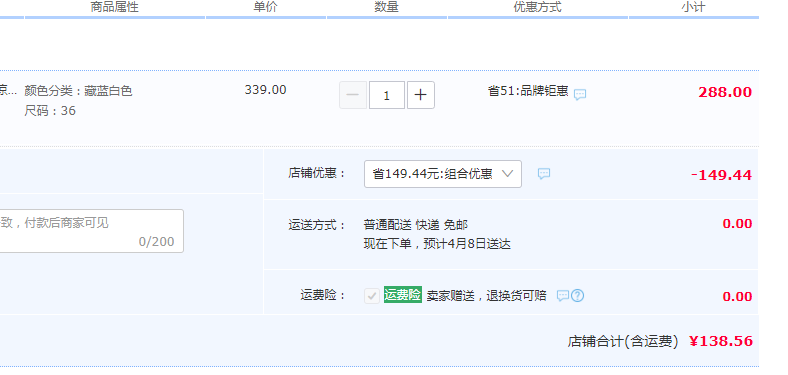The image size is (788, 375).
Task: Click the comment icon next to 店铺优惠 dropdown
Action: [x=544, y=174]
